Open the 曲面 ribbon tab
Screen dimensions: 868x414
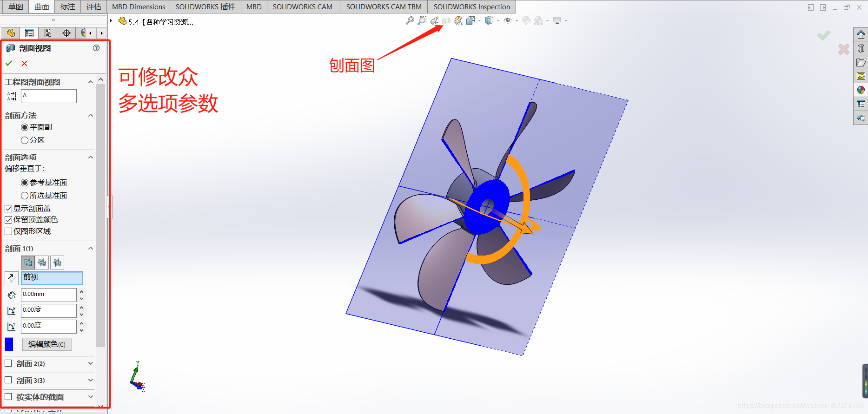tap(42, 7)
